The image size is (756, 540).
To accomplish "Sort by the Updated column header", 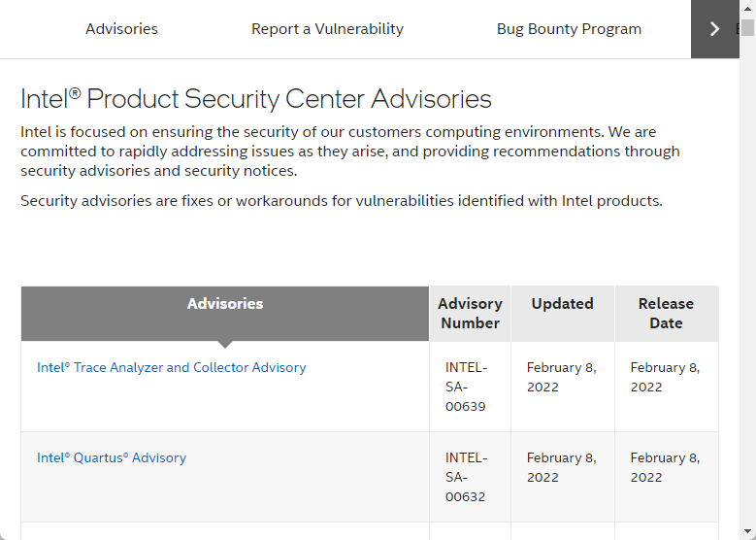I will pos(562,304).
